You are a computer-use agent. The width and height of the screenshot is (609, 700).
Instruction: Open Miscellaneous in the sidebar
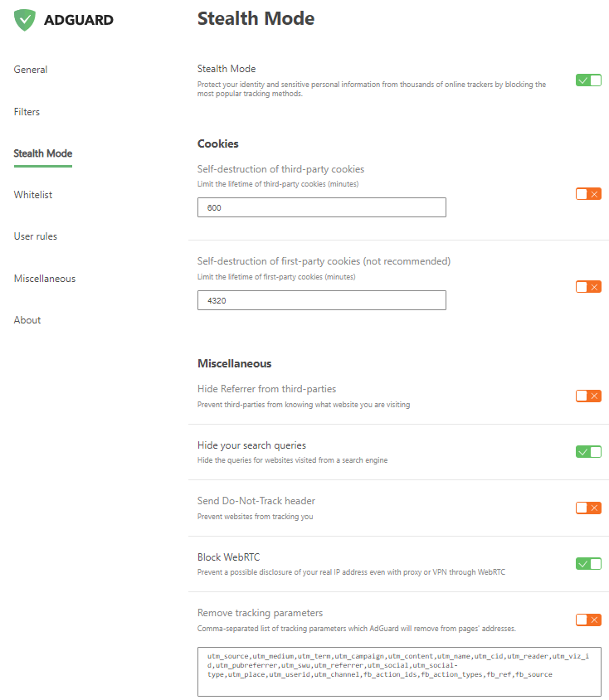(45, 279)
